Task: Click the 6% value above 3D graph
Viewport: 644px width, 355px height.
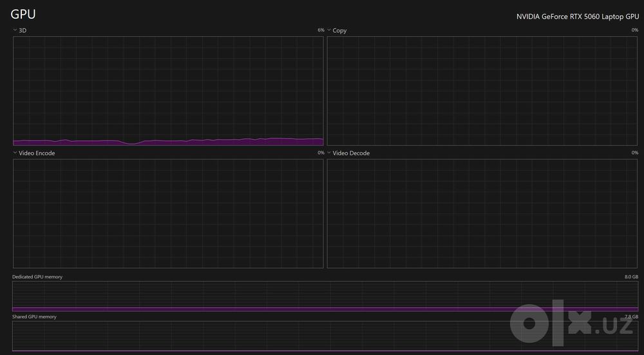Action: pyautogui.click(x=321, y=30)
